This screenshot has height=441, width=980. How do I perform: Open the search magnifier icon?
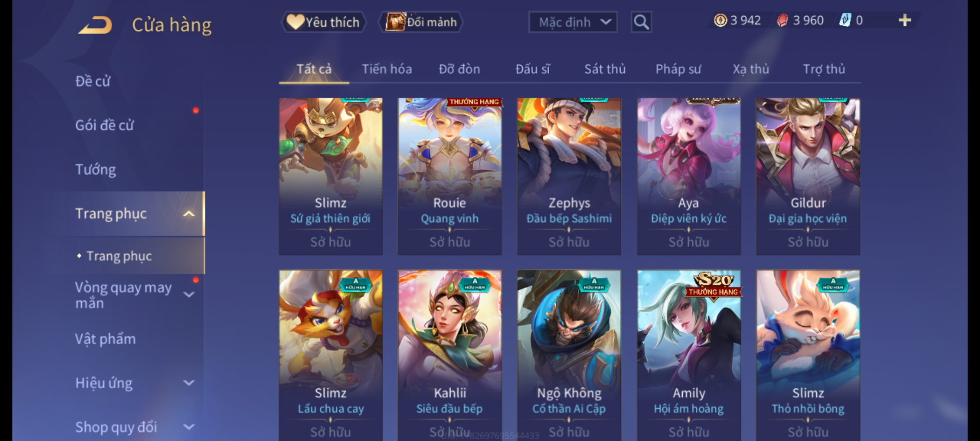coord(641,22)
